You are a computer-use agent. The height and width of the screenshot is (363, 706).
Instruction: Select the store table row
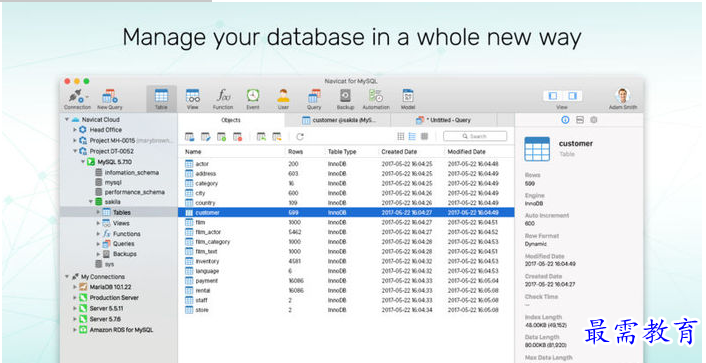click(x=346, y=310)
